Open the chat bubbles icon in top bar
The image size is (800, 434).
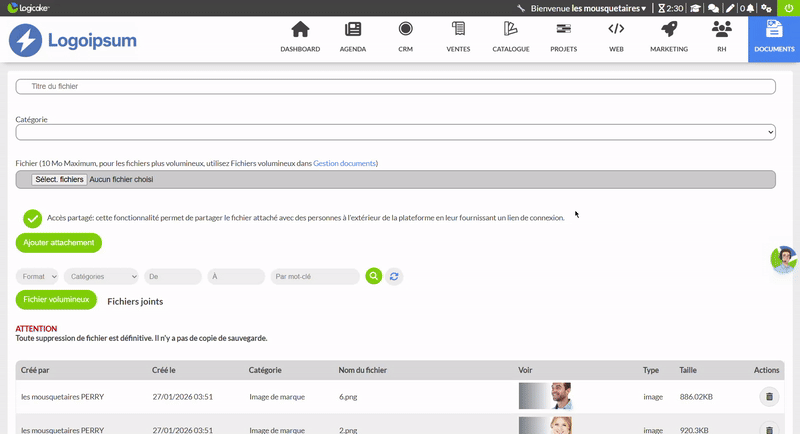coord(714,8)
